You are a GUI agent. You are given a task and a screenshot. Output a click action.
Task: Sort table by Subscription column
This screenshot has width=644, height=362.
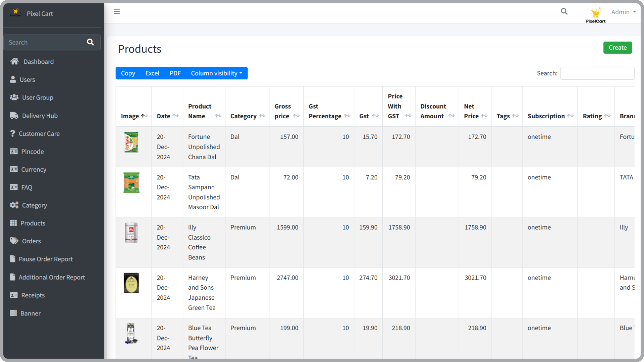[x=571, y=116]
